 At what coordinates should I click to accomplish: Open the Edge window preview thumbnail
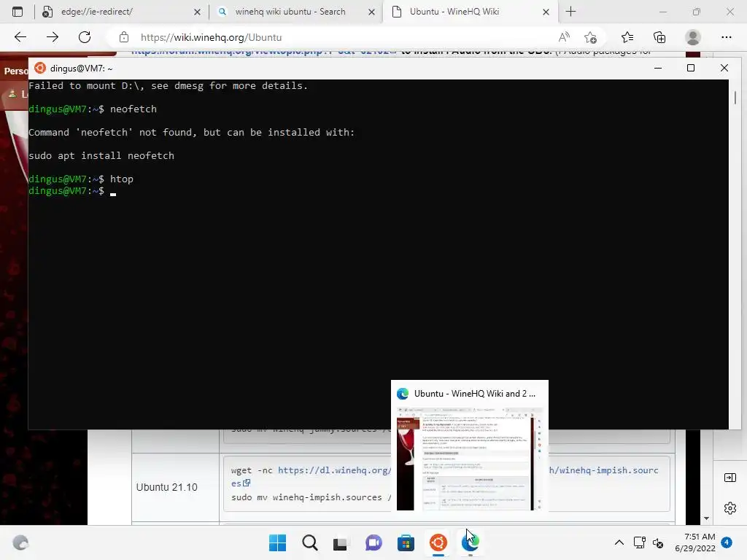[469, 459]
